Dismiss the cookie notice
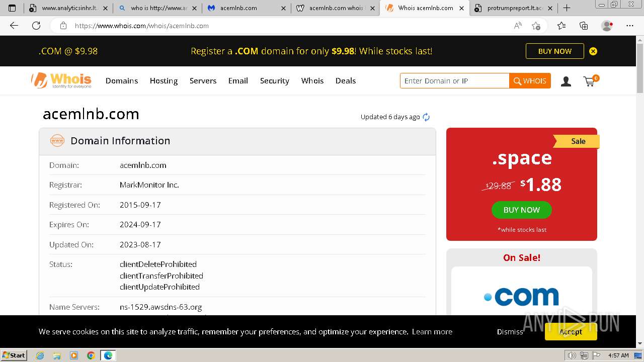The image size is (644, 362). 510,331
